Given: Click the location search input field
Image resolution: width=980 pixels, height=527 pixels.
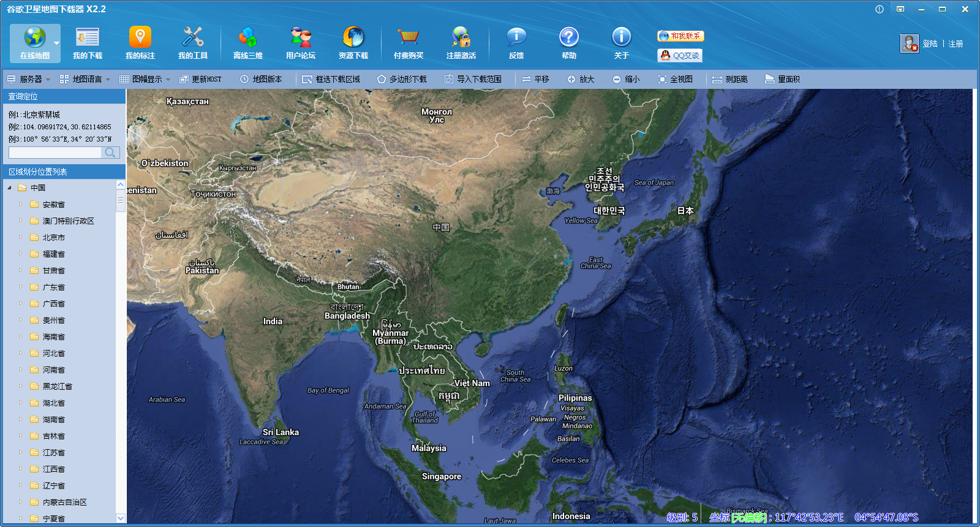Looking at the screenshot, I should 55,153.
